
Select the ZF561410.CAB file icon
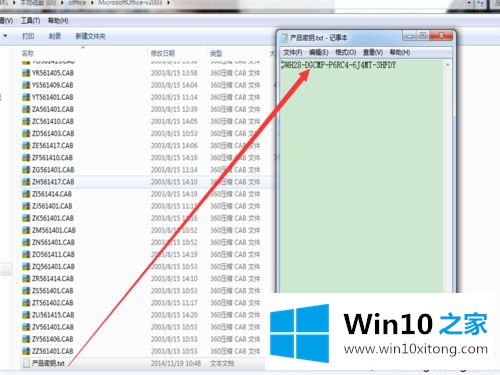(x=26, y=157)
